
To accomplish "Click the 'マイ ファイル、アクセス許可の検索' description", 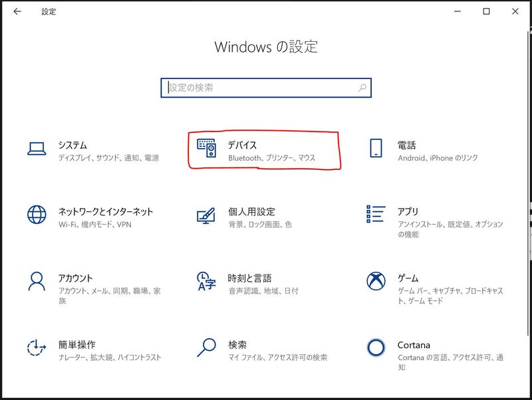I will (x=278, y=357).
